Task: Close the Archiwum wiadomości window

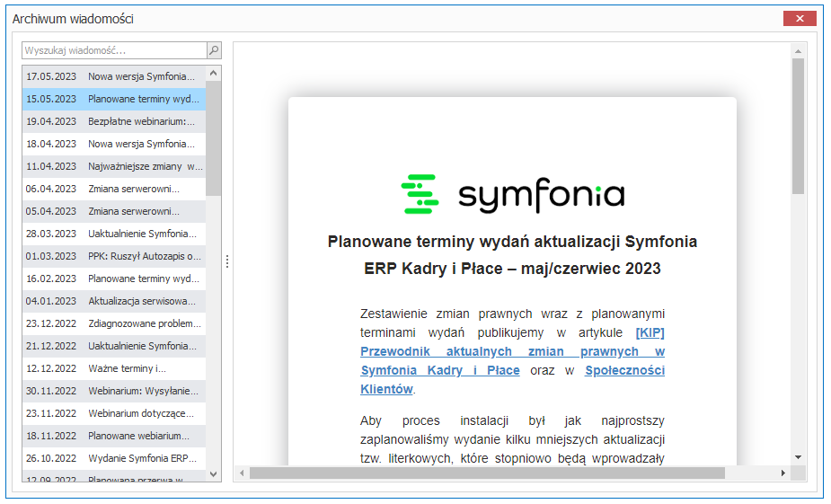Action: [x=800, y=19]
